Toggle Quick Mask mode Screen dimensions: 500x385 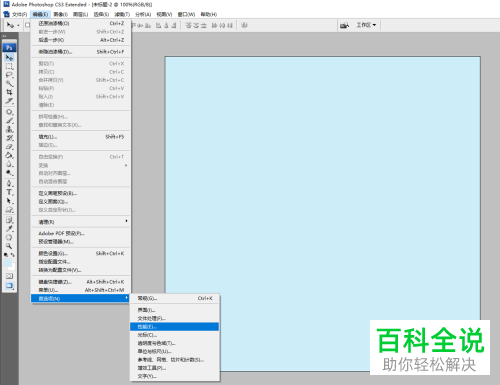9,276
